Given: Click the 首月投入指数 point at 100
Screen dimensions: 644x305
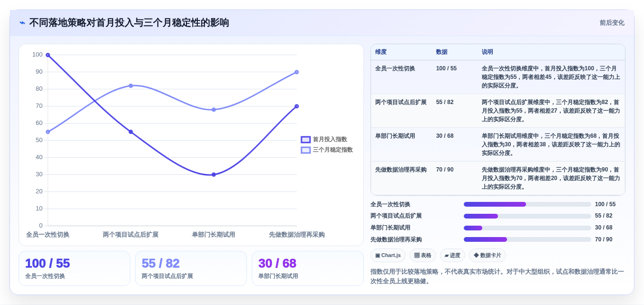Looking at the screenshot, I should point(48,55).
